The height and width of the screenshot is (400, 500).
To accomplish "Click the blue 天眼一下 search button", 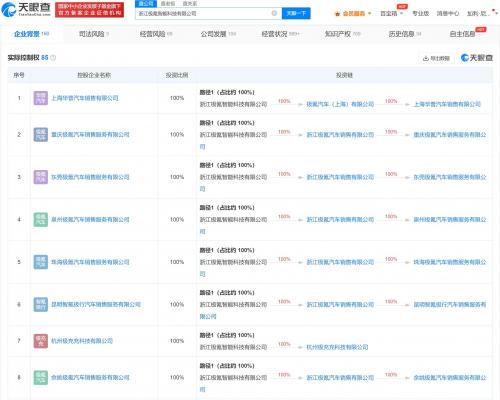I will [x=296, y=13].
